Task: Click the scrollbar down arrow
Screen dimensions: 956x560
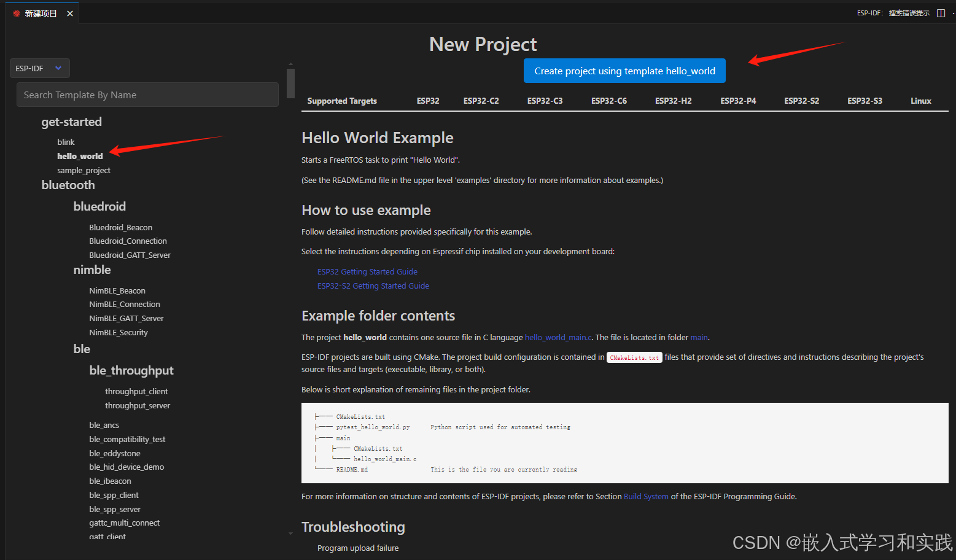Action: click(x=290, y=534)
